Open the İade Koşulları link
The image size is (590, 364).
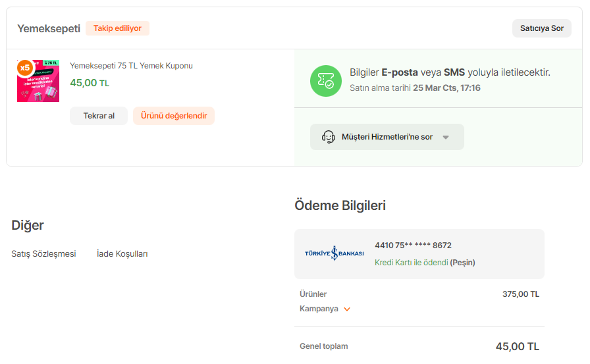tap(122, 253)
